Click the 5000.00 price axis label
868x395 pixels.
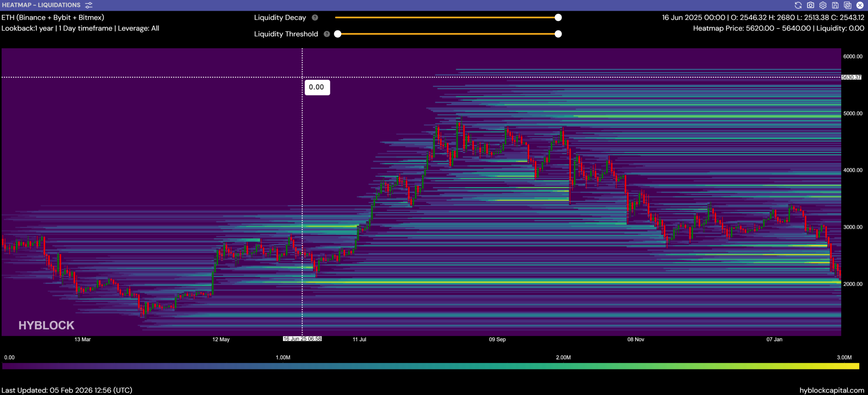(x=853, y=114)
